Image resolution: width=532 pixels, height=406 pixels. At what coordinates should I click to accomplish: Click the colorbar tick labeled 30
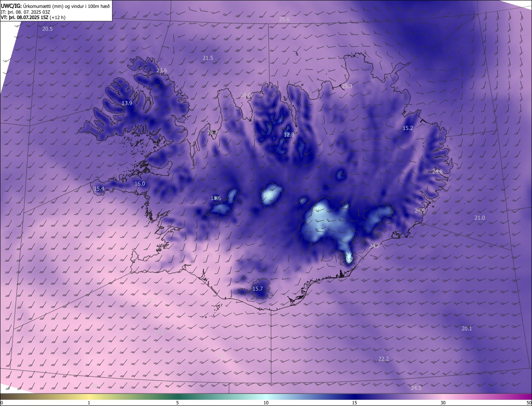[443, 403]
